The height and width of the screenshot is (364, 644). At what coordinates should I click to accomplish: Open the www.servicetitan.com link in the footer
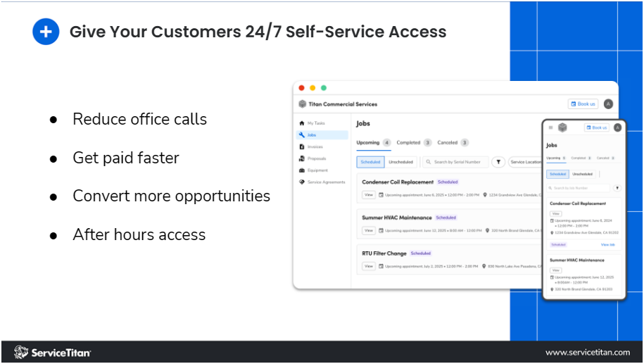click(x=587, y=352)
